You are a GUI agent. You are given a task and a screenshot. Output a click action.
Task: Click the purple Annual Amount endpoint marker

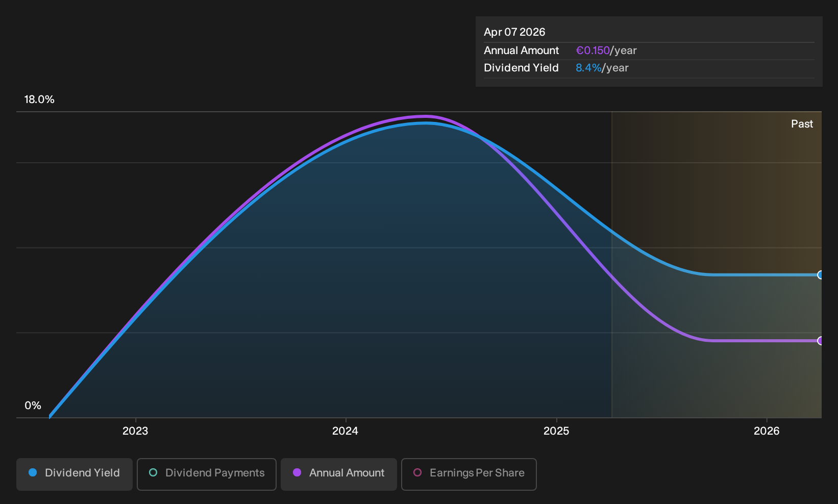coord(820,341)
